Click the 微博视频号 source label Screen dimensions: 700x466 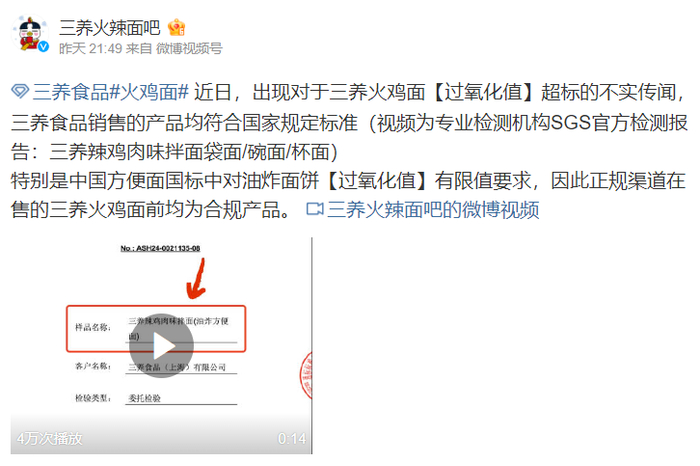pyautogui.click(x=189, y=48)
